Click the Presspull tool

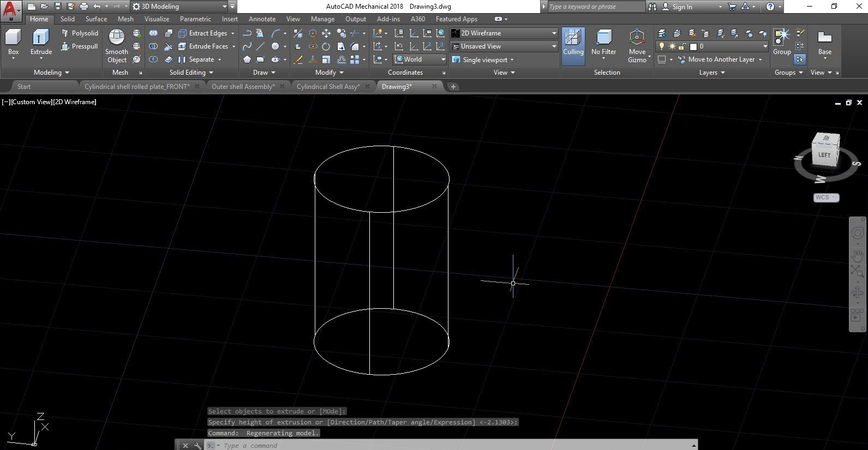[80, 46]
